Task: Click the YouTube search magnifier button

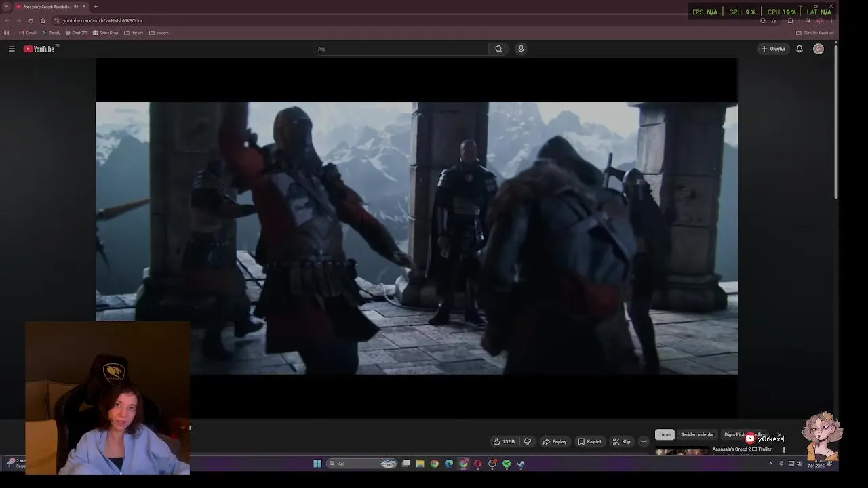Action: (498, 49)
